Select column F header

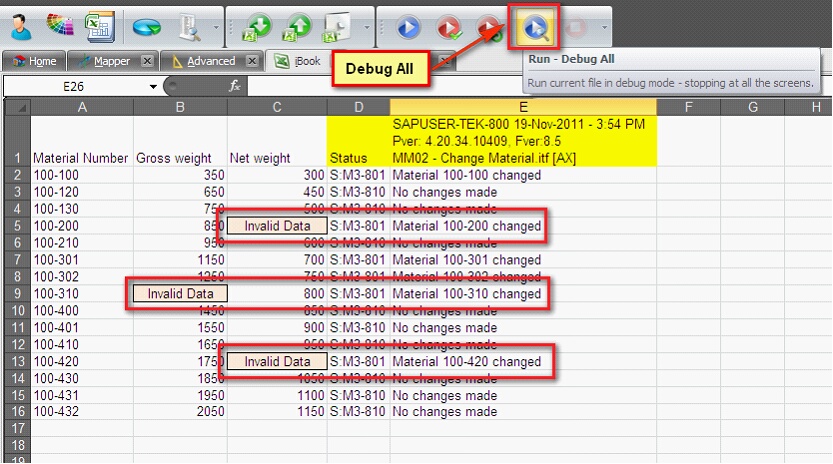coord(688,106)
